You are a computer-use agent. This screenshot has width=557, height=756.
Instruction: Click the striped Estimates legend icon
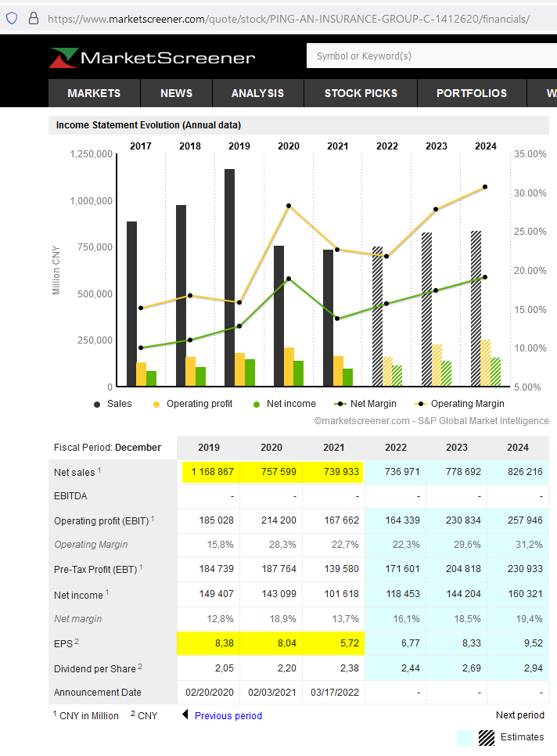tap(487, 737)
